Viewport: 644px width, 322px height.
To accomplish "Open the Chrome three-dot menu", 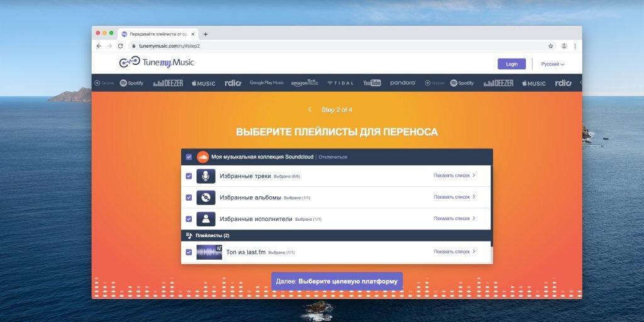I will (x=575, y=46).
